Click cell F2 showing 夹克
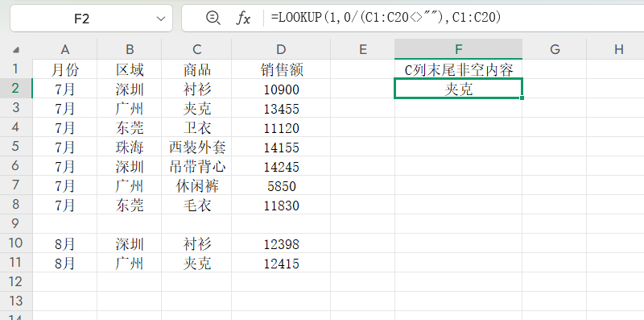644x320 pixels. point(458,89)
